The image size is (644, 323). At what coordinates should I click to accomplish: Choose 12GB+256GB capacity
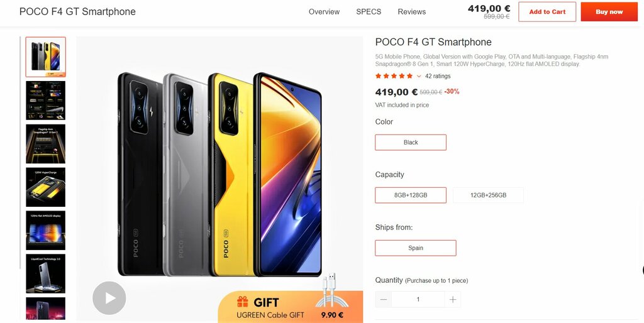click(488, 195)
